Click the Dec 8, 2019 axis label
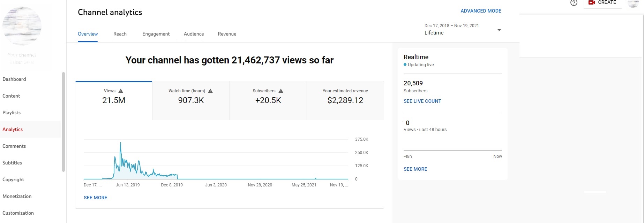Viewport: 644px width, 223px height. [172, 185]
